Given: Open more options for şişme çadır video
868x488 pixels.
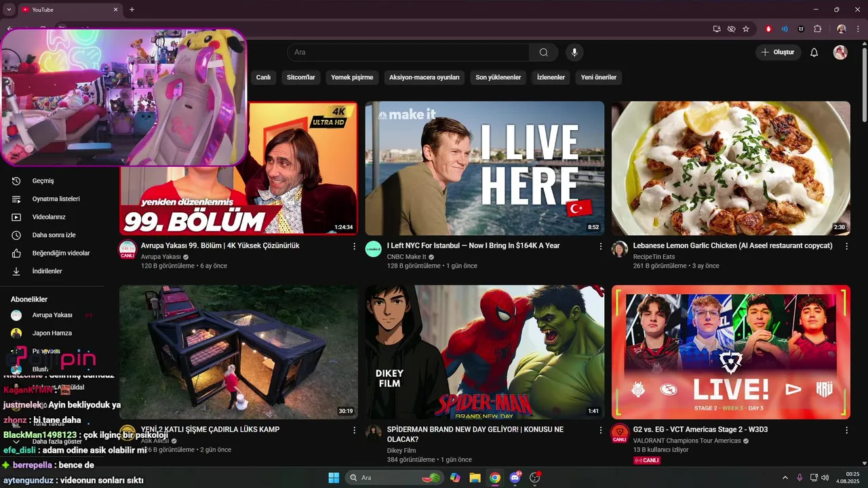Looking at the screenshot, I should [354, 430].
